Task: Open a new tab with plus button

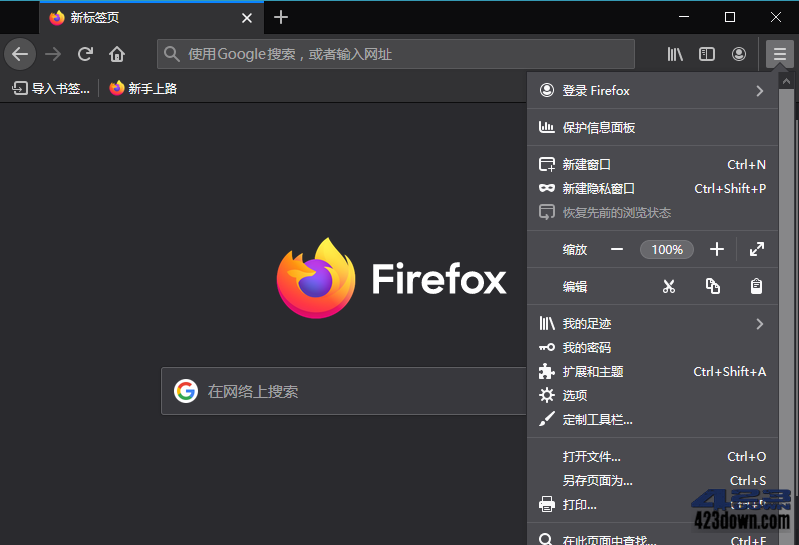Action: coord(281,17)
